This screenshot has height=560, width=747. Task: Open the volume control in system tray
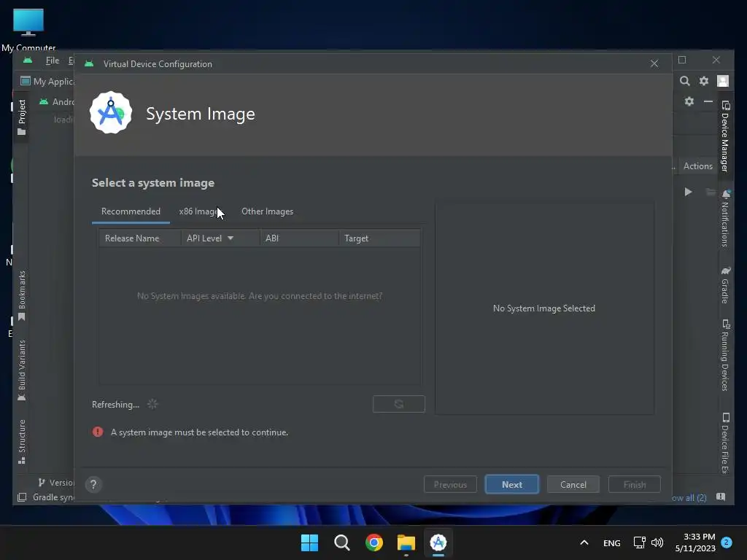pyautogui.click(x=657, y=542)
